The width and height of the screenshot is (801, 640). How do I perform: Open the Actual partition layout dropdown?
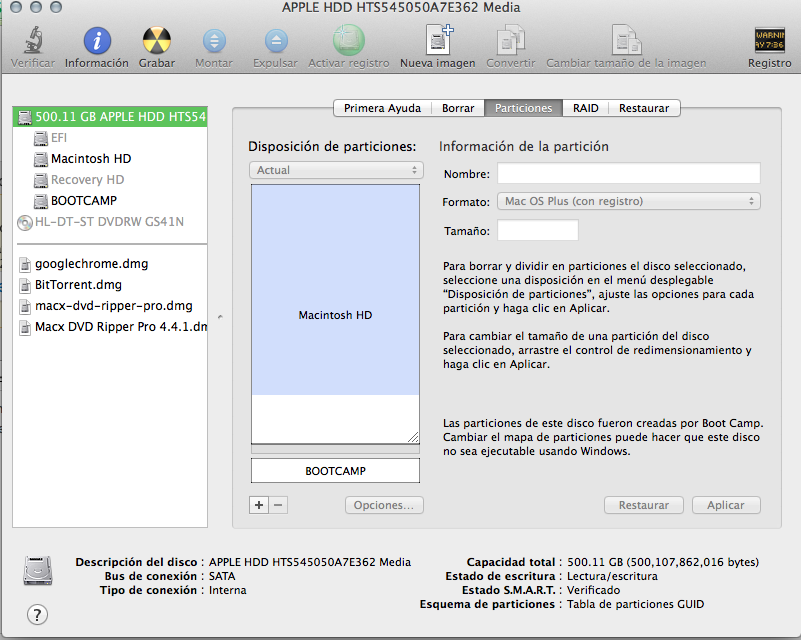[336, 170]
